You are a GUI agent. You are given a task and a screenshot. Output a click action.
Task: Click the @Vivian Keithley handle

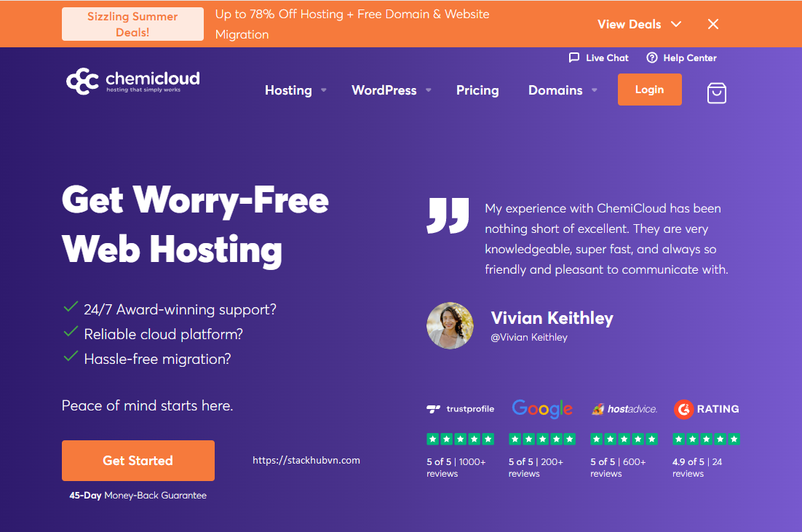(x=529, y=337)
